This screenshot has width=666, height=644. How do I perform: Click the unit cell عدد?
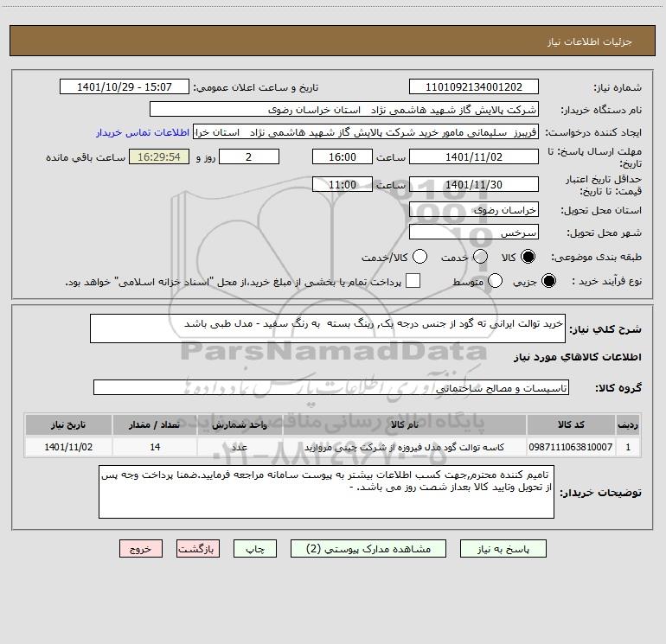coord(240,447)
